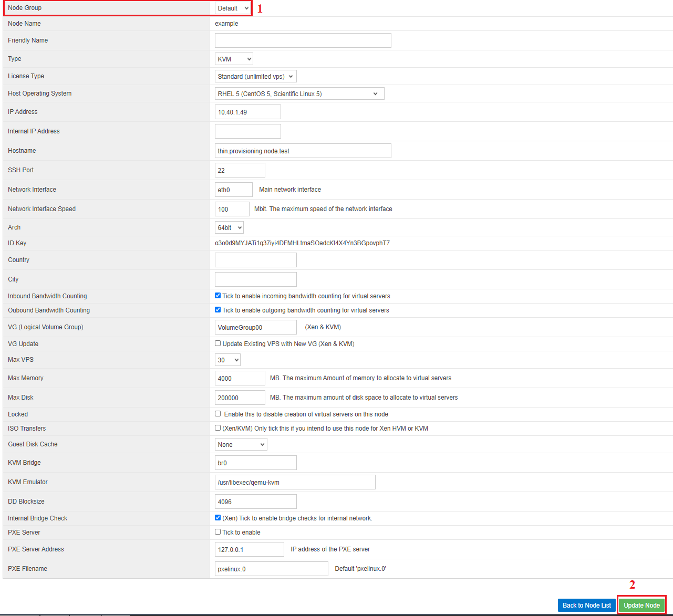This screenshot has width=673, height=616.
Task: Click 'IP address of the PXE server' text
Action: pos(330,549)
